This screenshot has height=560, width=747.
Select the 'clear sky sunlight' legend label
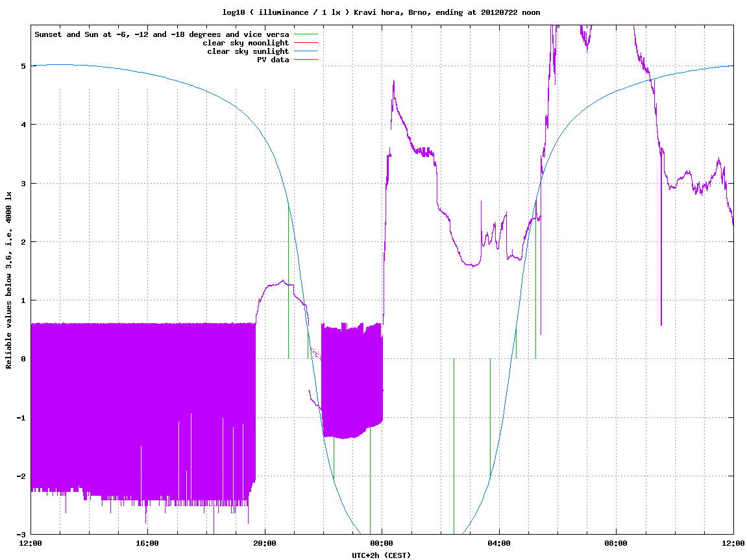[x=248, y=51]
